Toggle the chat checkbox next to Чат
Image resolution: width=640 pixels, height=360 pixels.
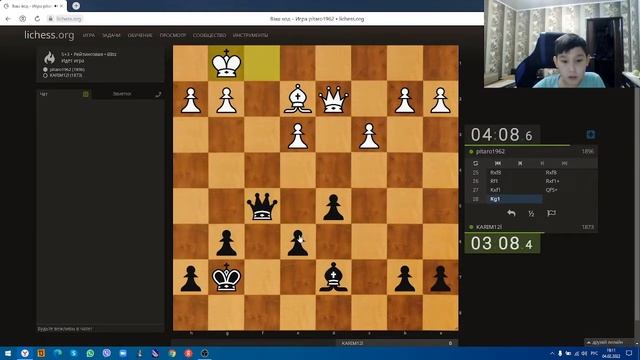pos(86,94)
